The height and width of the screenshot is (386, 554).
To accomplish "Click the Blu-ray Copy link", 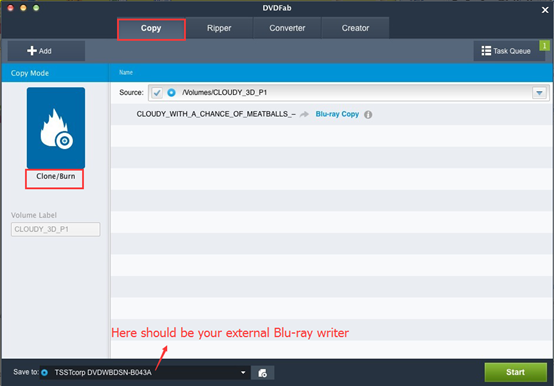I will click(x=337, y=114).
